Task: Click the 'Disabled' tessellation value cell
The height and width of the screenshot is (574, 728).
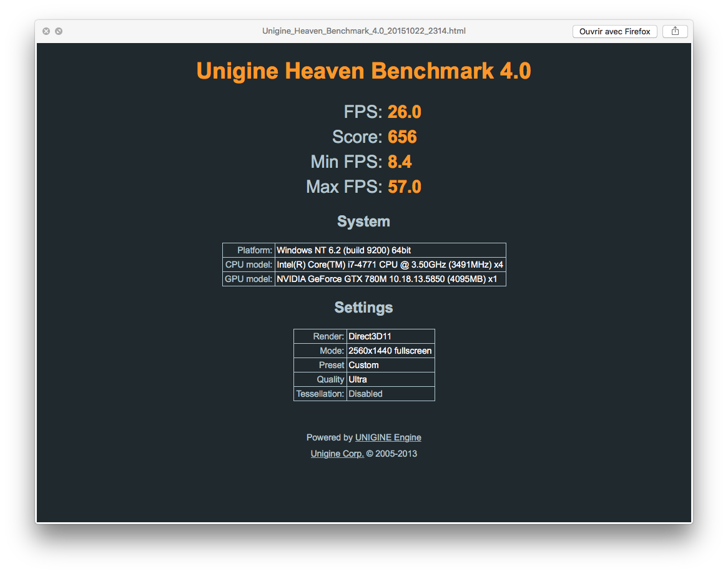Action: point(390,394)
